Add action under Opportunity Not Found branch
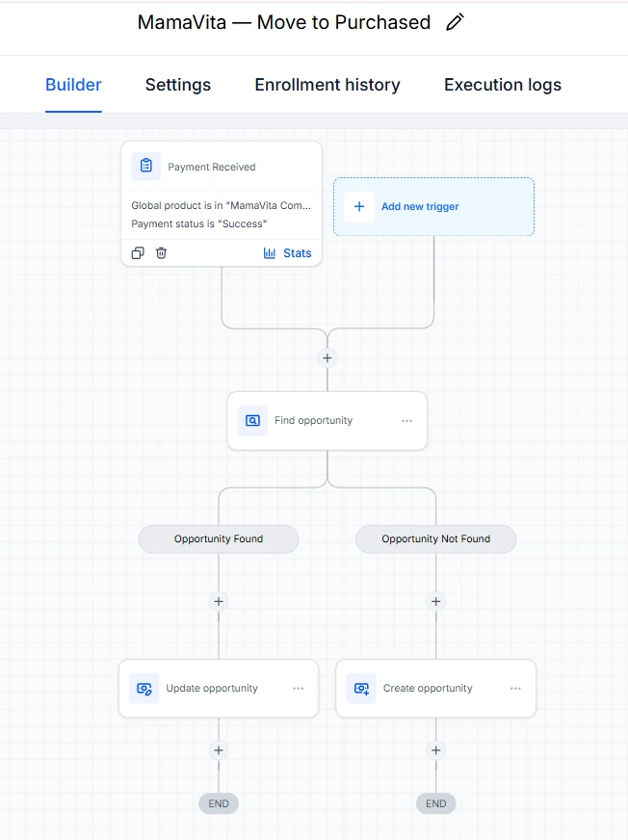628x840 pixels. coord(436,602)
